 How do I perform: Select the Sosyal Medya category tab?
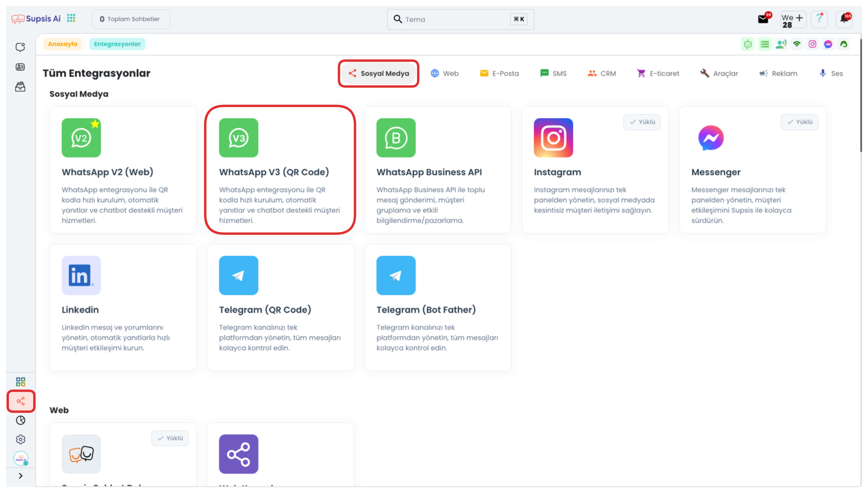click(379, 73)
